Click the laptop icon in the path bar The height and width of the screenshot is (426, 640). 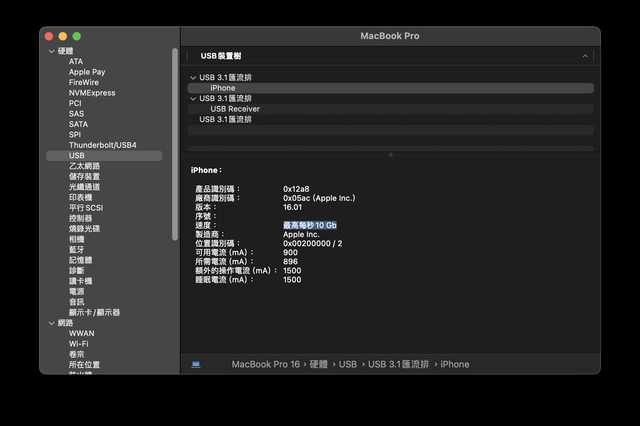tap(195, 364)
